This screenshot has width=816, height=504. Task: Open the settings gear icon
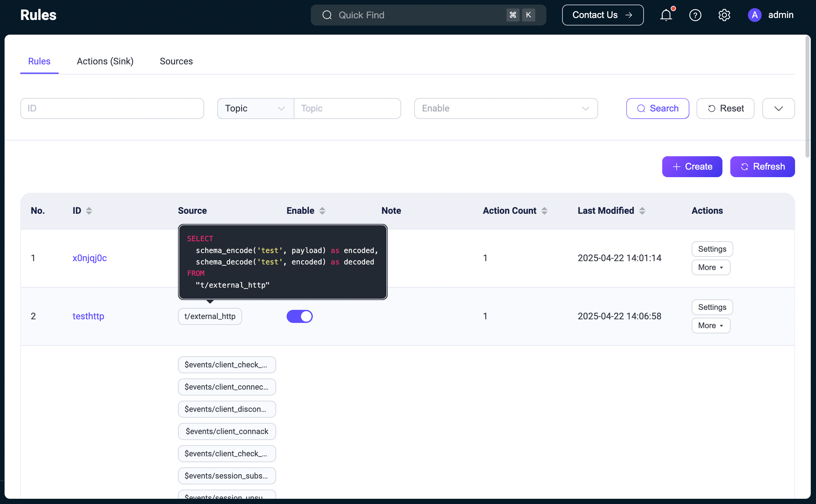(724, 15)
